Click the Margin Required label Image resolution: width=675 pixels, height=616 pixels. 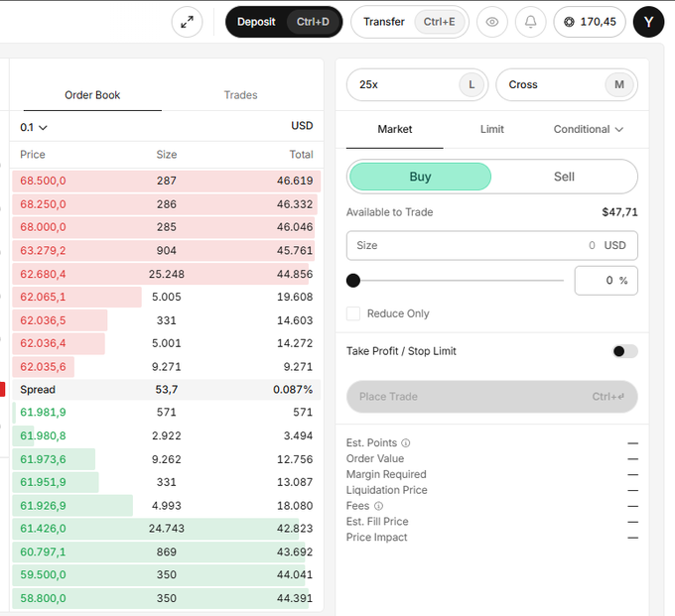(x=386, y=474)
